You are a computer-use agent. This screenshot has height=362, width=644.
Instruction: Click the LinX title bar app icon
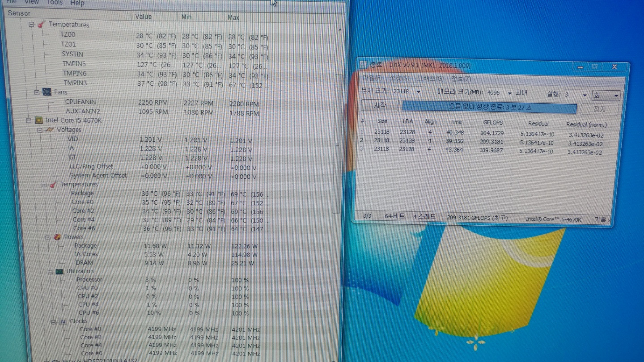coord(363,65)
